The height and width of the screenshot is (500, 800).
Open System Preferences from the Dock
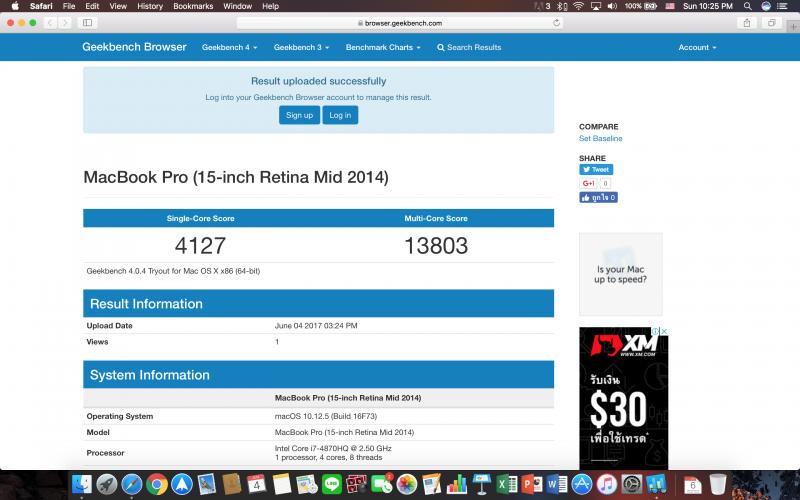click(632, 484)
